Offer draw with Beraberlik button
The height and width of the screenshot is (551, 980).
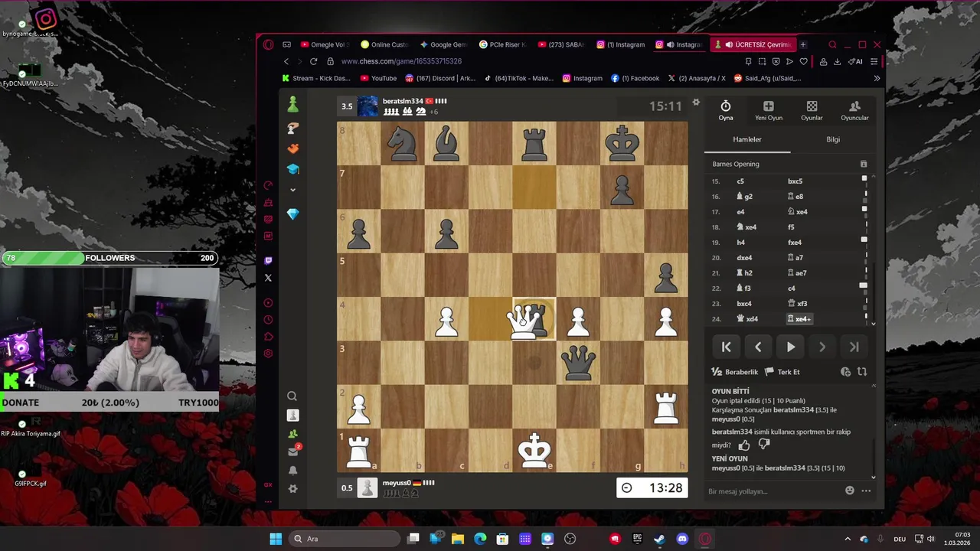click(734, 372)
